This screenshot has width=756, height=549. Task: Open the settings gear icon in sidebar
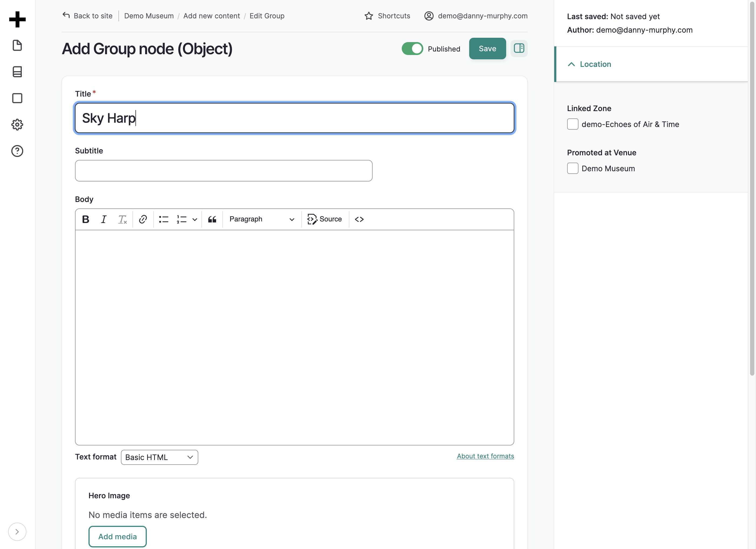point(17,125)
